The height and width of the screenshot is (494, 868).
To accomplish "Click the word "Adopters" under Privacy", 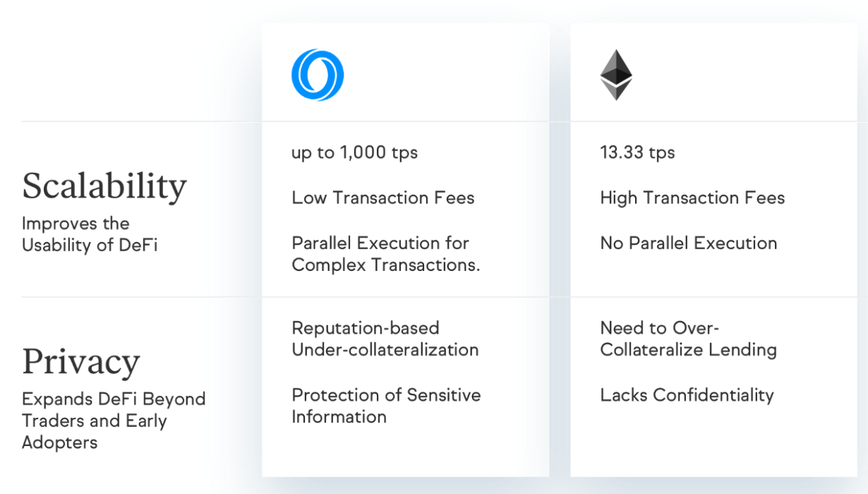I will point(59,442).
